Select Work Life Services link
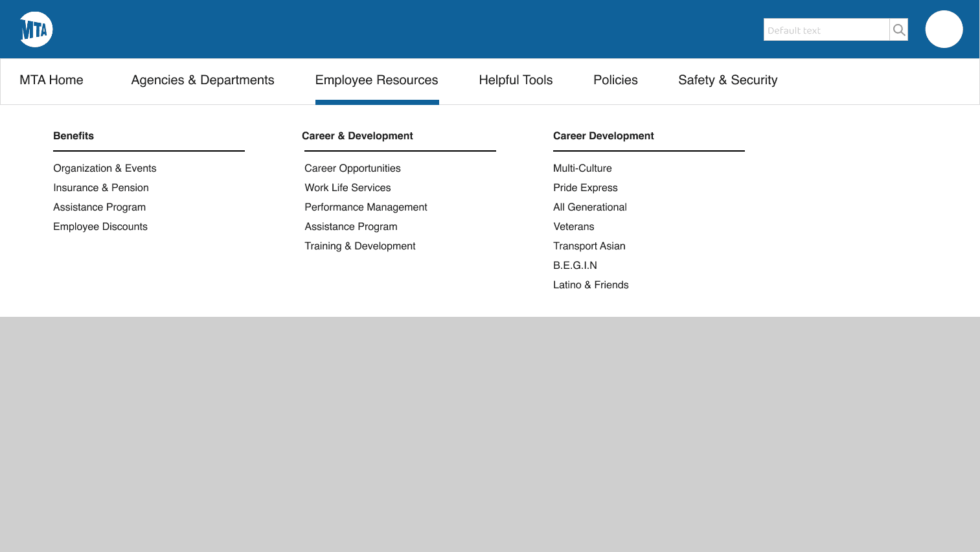This screenshot has width=980, height=552. [347, 188]
